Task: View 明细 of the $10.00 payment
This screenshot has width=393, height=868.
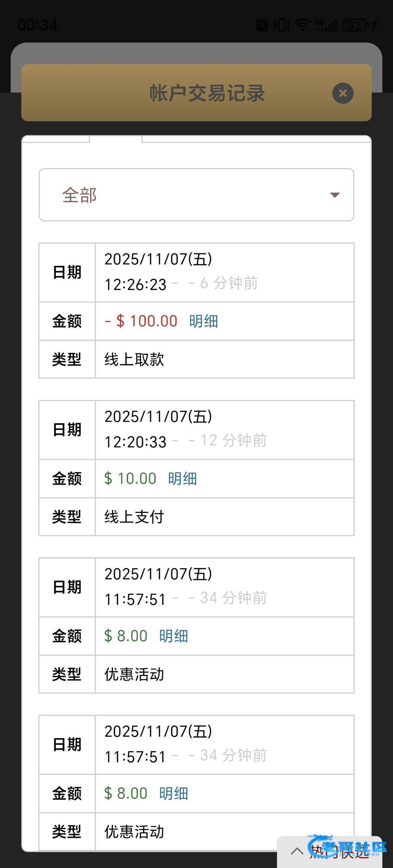Action: tap(182, 478)
